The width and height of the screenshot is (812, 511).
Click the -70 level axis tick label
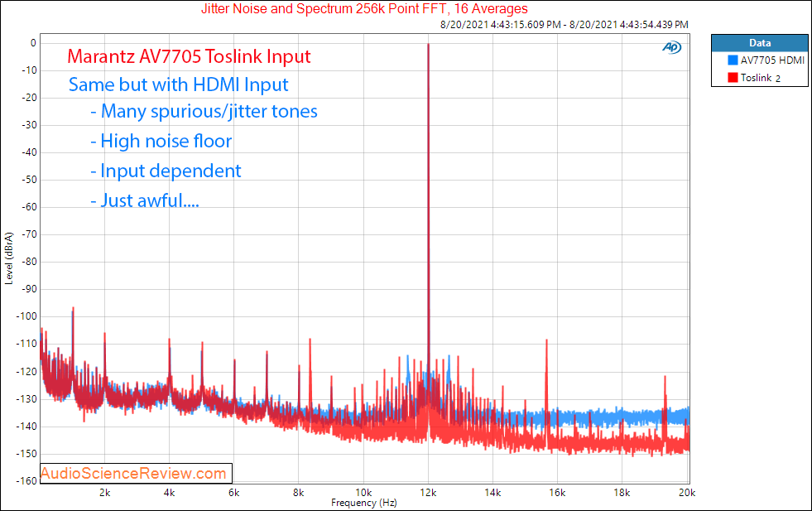click(29, 234)
